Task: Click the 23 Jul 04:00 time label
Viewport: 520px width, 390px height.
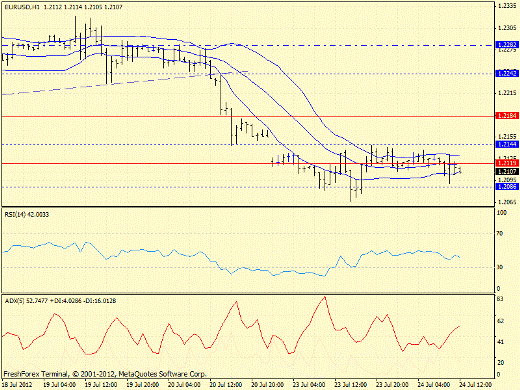Action: point(309,385)
